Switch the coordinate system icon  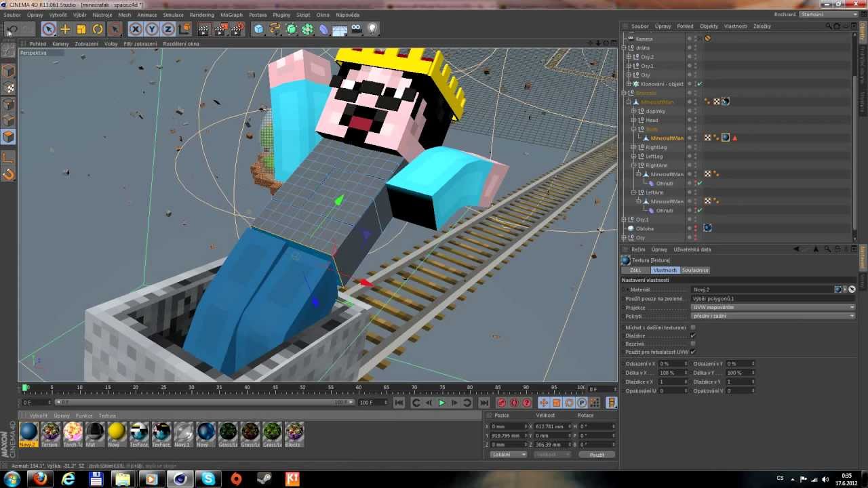(x=184, y=29)
